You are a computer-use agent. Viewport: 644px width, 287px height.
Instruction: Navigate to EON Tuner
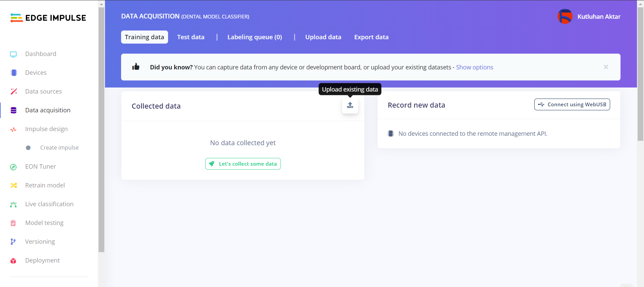(41, 167)
